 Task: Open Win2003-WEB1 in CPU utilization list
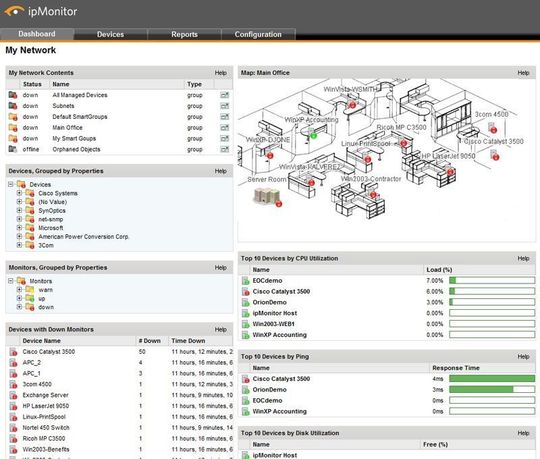pyautogui.click(x=273, y=324)
